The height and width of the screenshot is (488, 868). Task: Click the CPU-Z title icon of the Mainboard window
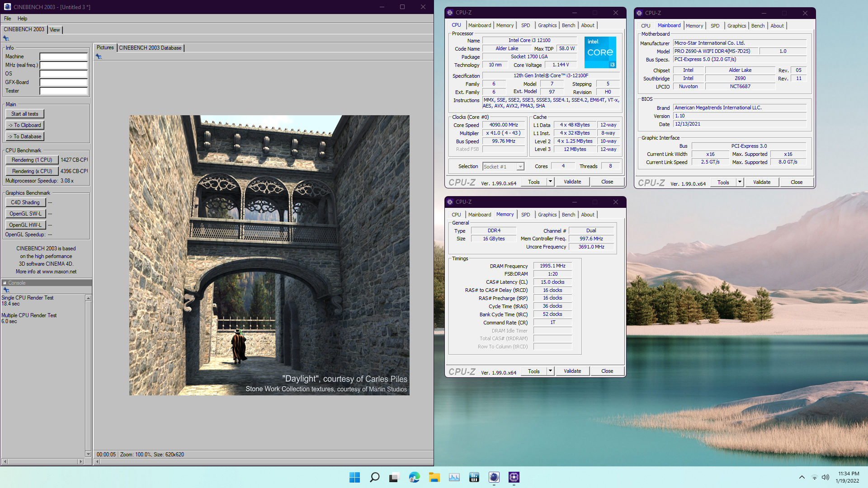pyautogui.click(x=639, y=13)
